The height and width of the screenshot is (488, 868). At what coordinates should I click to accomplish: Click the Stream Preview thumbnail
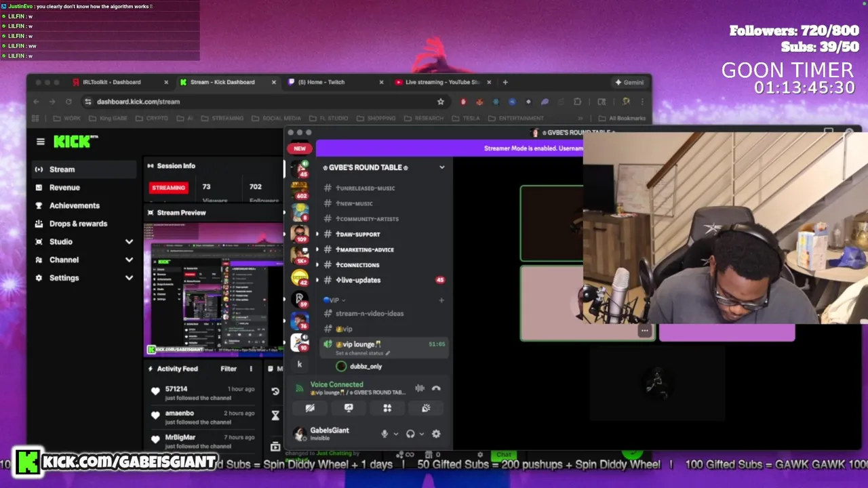point(214,289)
